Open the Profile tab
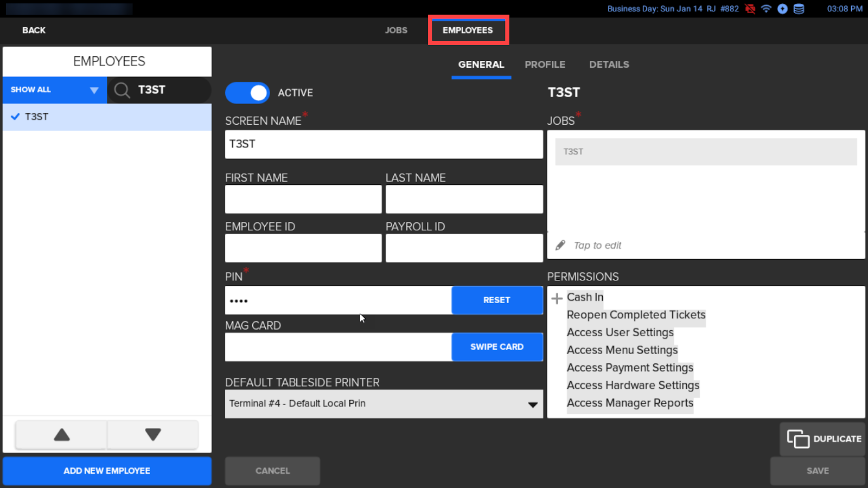868x488 pixels. tap(545, 65)
